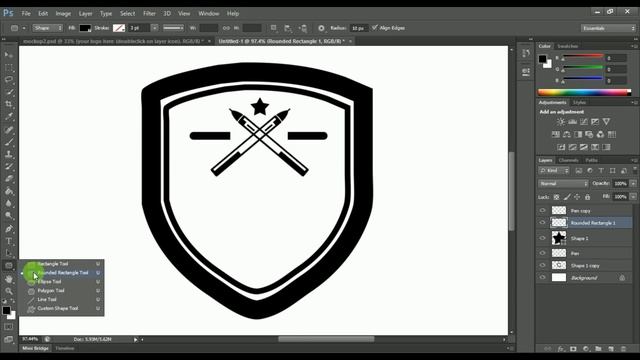This screenshot has width=640, height=360.
Task: Select the Crop tool
Action: [x=9, y=104]
